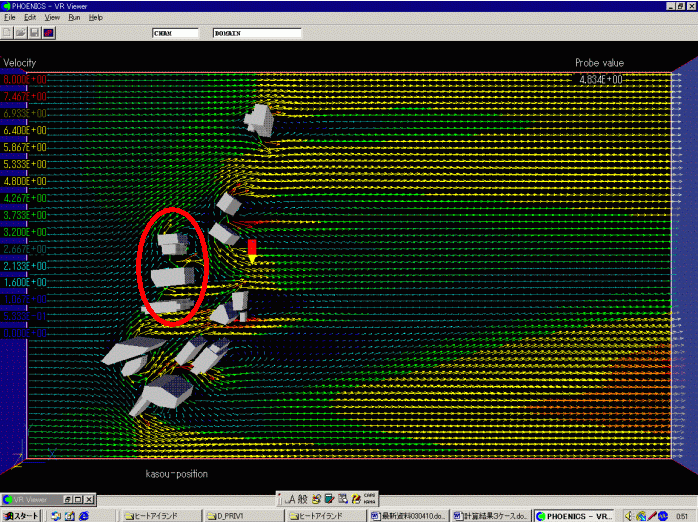
Task: Select the red 8.000E+00 velocity legend value
Action: coord(23,80)
